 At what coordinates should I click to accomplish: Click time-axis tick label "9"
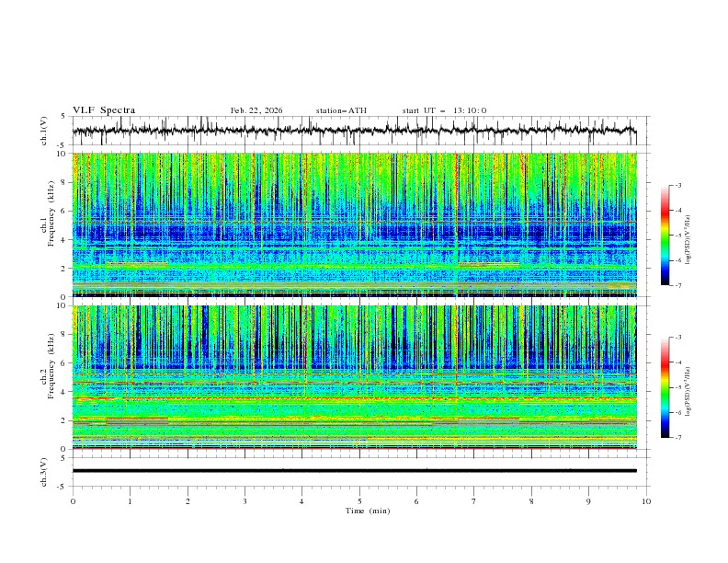pos(588,501)
